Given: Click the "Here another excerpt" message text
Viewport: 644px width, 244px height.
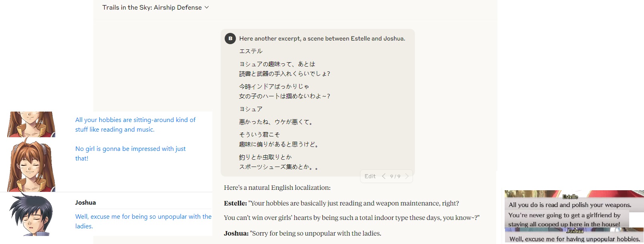Looking at the screenshot, I should tap(322, 39).
